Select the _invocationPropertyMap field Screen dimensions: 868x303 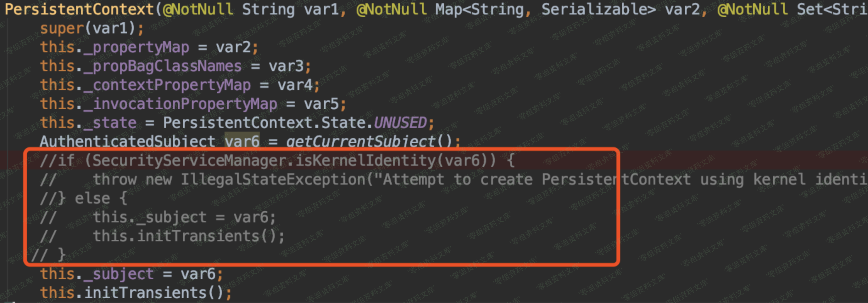tap(185, 104)
